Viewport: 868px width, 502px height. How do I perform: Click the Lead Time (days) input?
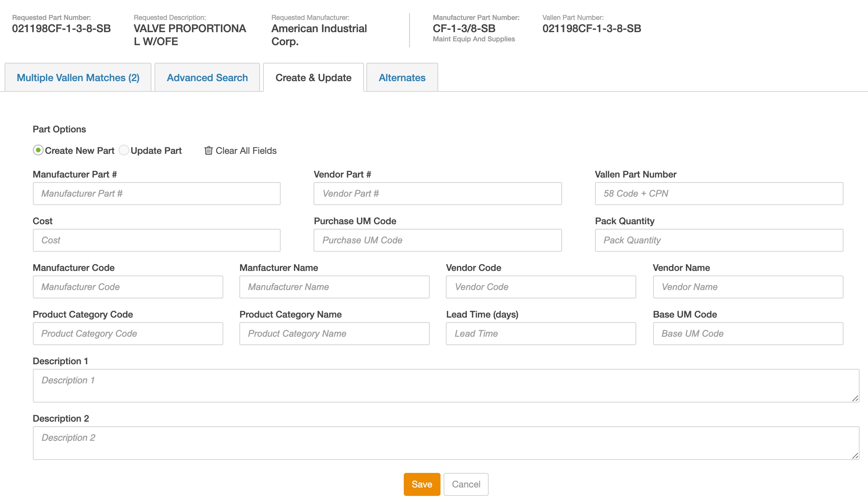541,334
